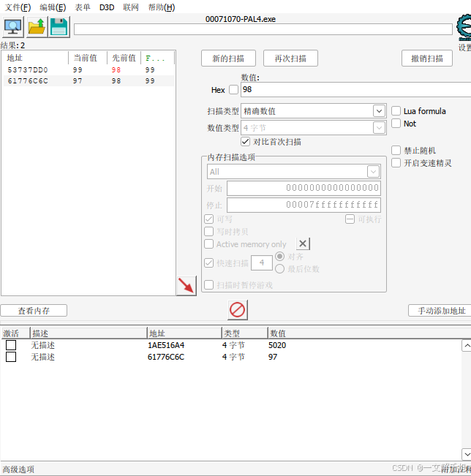The width and height of the screenshot is (471, 476).
Task: Select the 最后位数 radio button
Action: pos(279,268)
